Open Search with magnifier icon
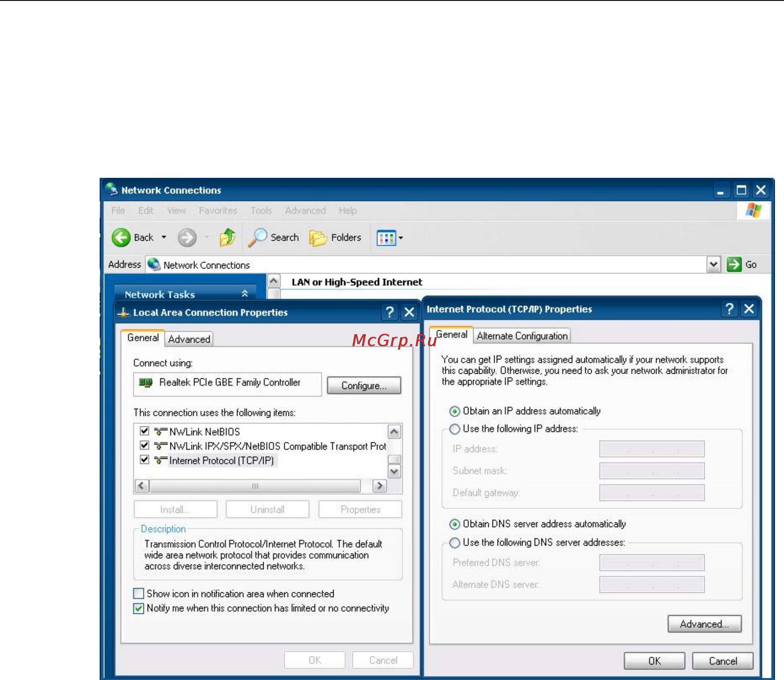The height and width of the screenshot is (680, 784). 258,237
